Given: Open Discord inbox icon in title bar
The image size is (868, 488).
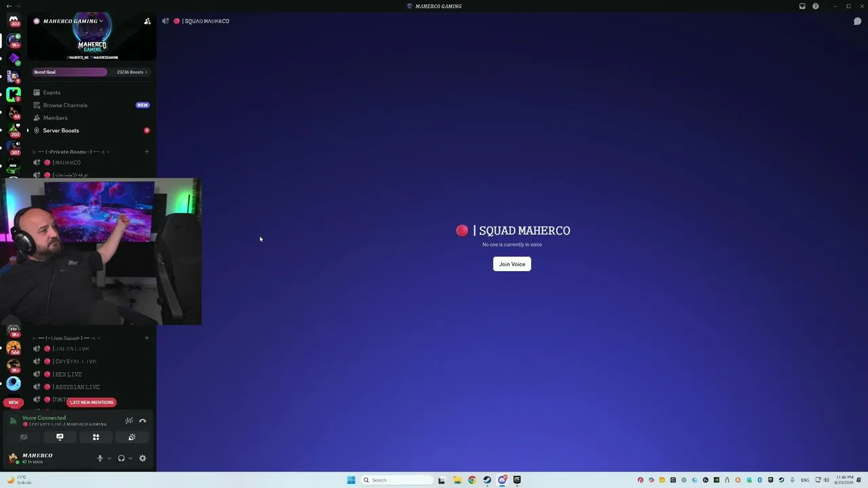Looking at the screenshot, I should tap(802, 6).
